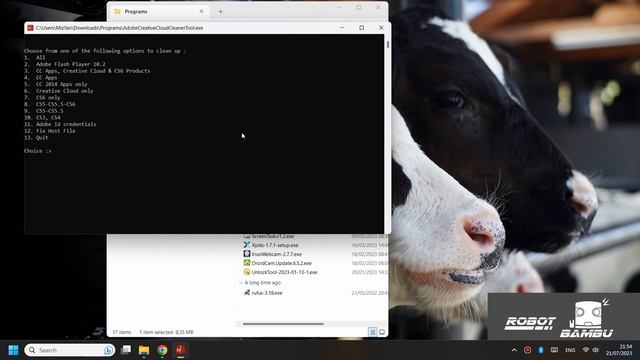
Task: Select the Adobe Cleaner Tool taskbar icon
Action: pos(180,350)
